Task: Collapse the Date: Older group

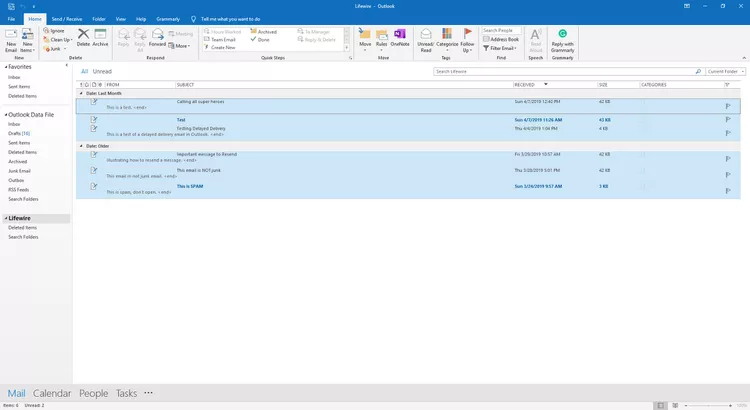Action: (81, 146)
